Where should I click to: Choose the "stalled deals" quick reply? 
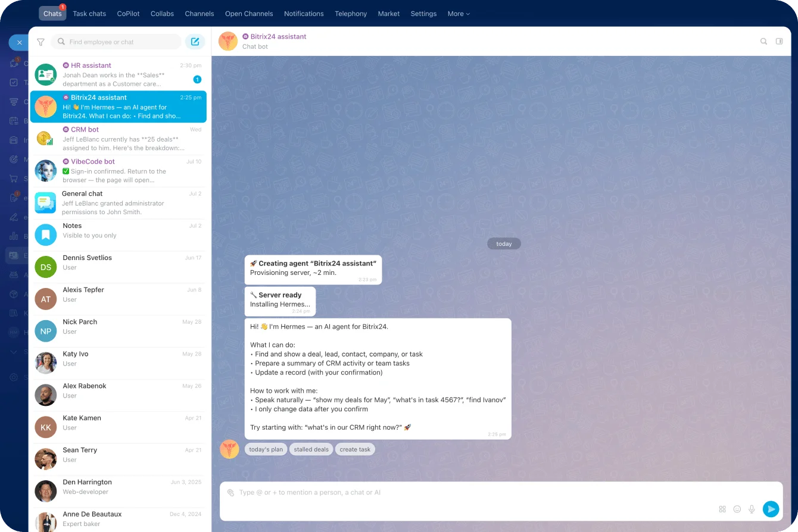[x=311, y=449]
